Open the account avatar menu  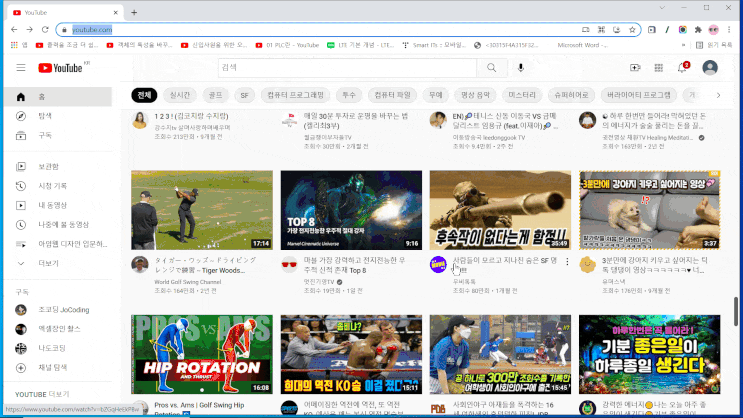pyautogui.click(x=710, y=68)
